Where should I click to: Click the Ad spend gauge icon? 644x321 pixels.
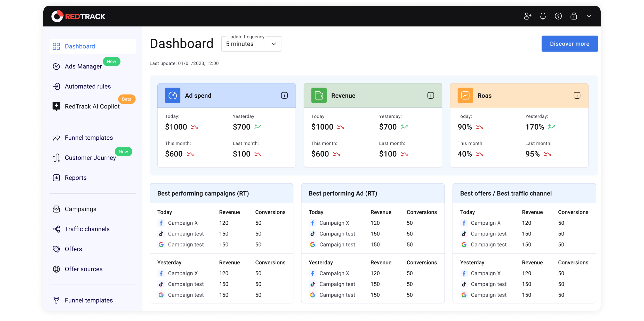(173, 95)
